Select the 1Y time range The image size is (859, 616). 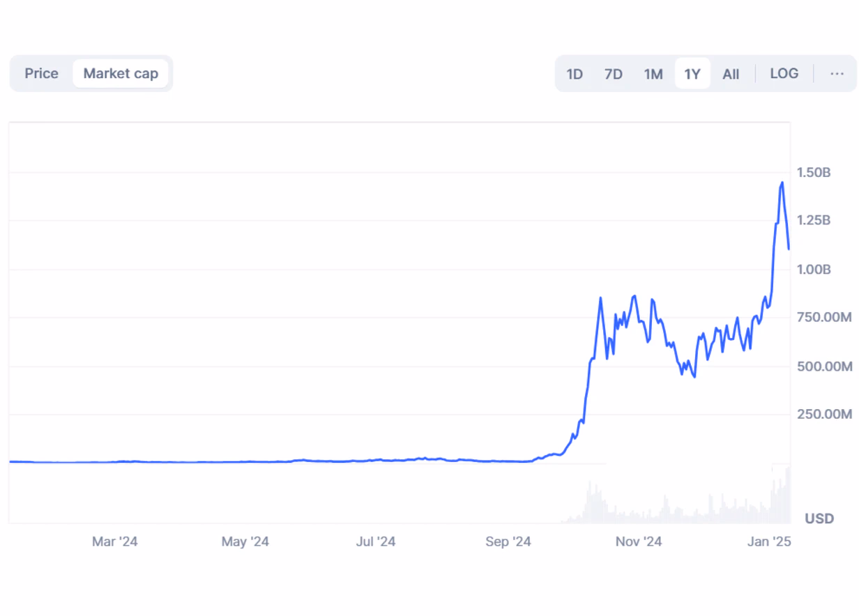click(x=692, y=74)
